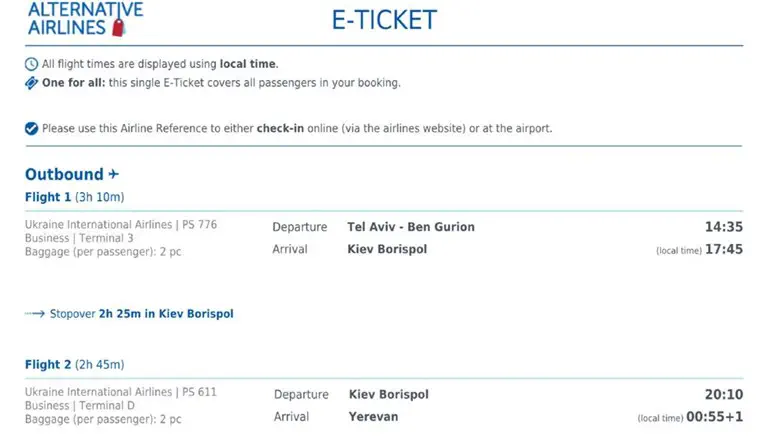The height and width of the screenshot is (439, 781).
Task: Click the bold check-in word
Action: coord(280,129)
